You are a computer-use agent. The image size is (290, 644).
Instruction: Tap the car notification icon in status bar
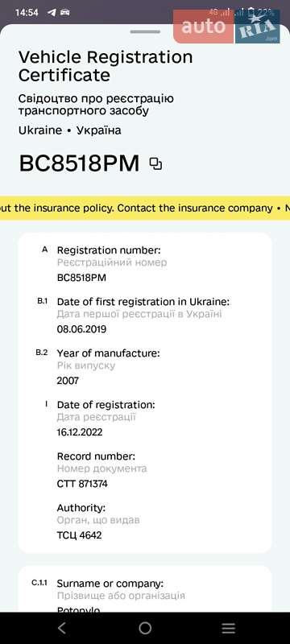[x=65, y=12]
